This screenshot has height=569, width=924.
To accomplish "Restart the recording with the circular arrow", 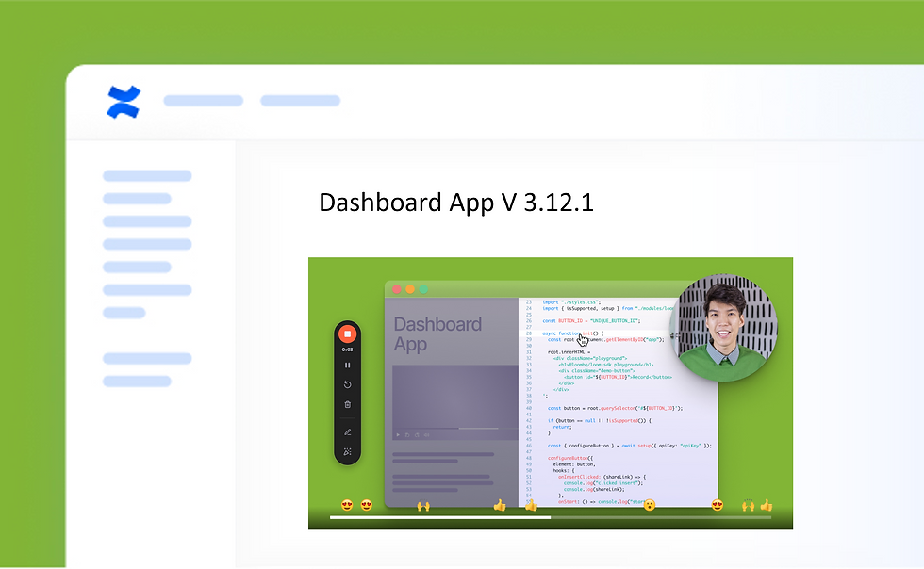I will point(347,384).
